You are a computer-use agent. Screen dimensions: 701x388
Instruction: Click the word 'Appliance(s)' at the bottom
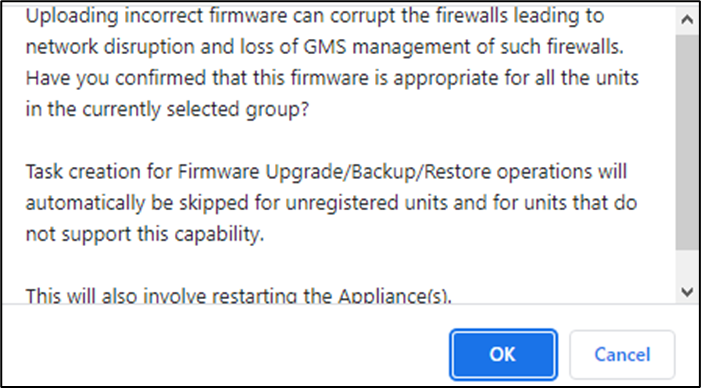click(x=395, y=295)
